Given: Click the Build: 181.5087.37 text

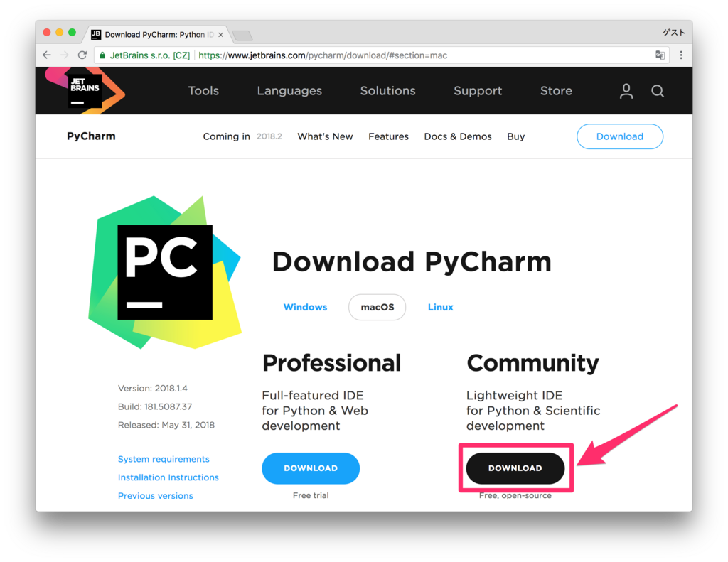Looking at the screenshot, I should click(x=154, y=406).
